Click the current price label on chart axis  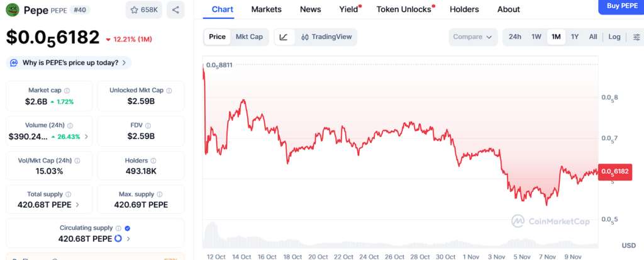(x=615, y=171)
